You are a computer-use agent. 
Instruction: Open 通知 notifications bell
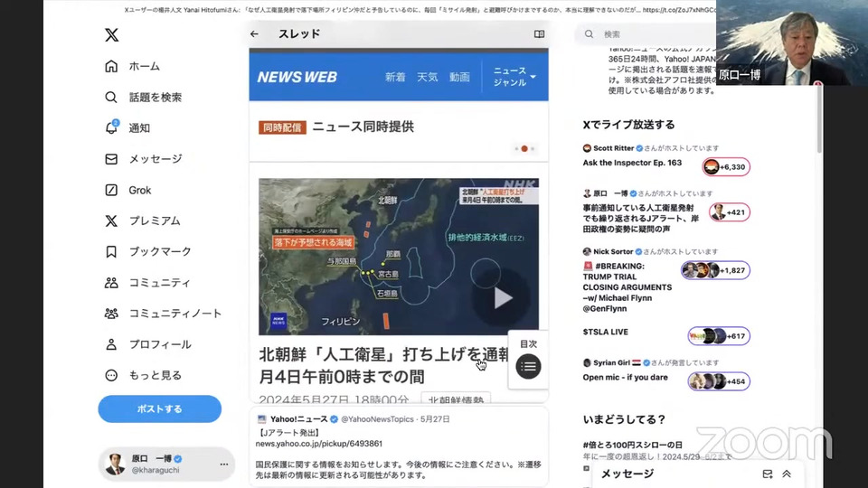coord(127,127)
